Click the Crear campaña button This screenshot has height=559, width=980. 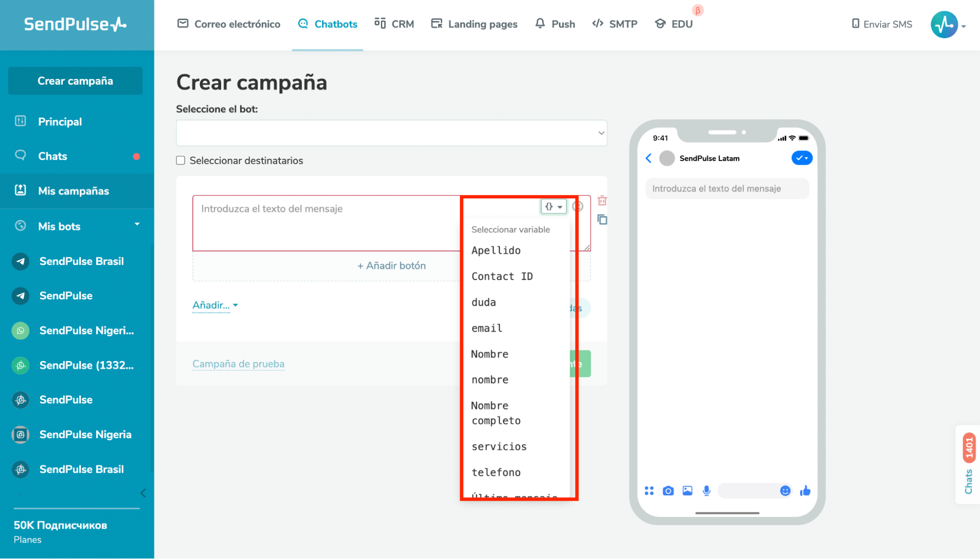pos(75,81)
